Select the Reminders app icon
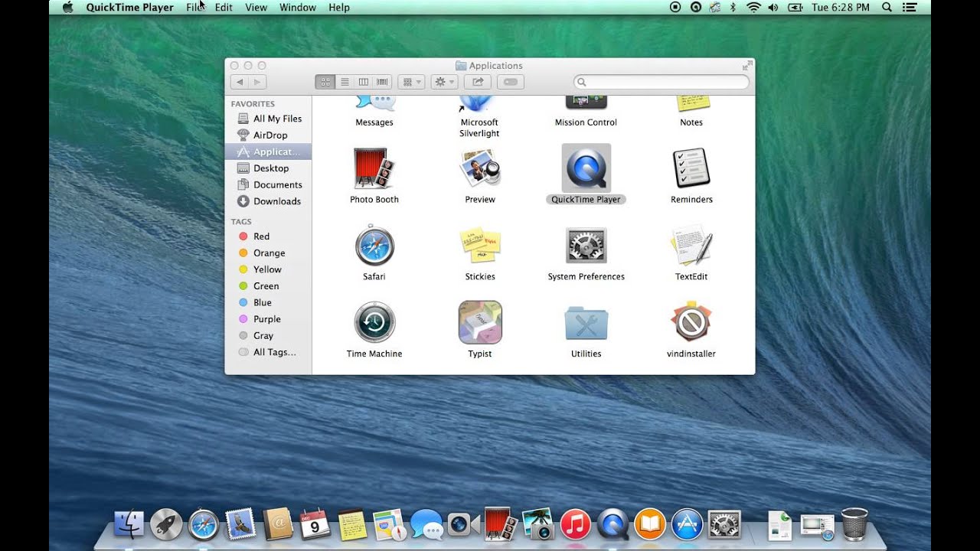980x551 pixels. (x=691, y=168)
